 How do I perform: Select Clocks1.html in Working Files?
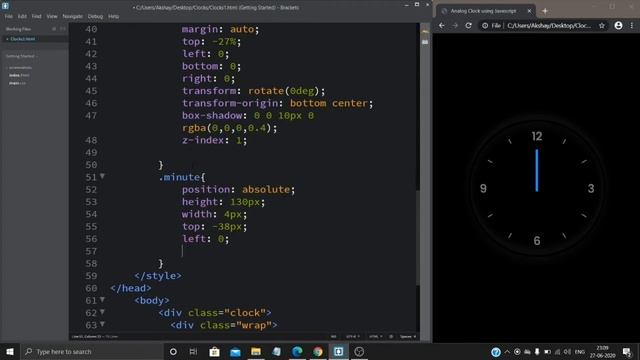[x=23, y=39]
